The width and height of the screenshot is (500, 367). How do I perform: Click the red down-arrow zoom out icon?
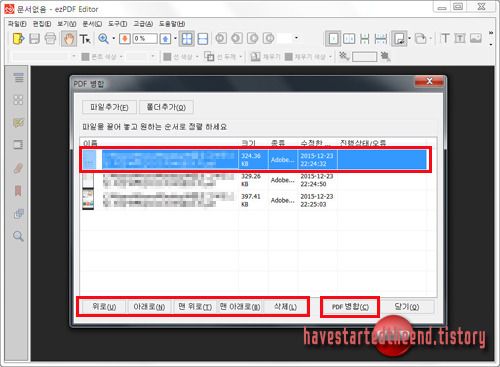coord(125,39)
